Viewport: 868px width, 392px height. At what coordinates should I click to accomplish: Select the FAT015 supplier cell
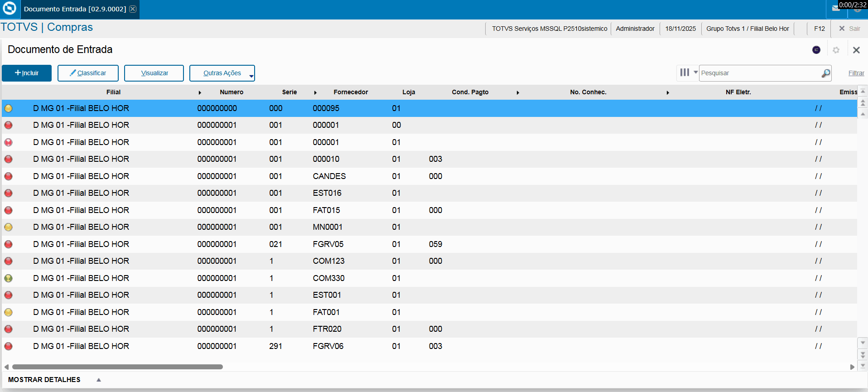(326, 210)
